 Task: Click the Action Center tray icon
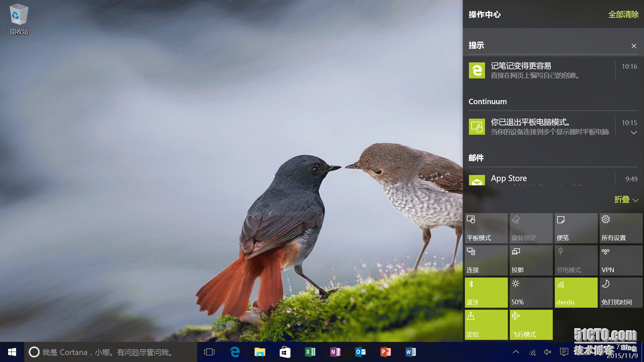tap(564, 352)
